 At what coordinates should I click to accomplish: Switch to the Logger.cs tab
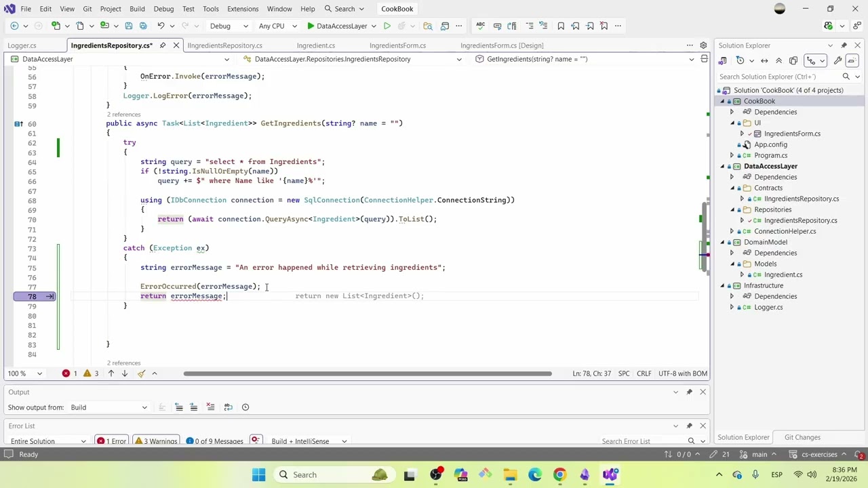pos(22,45)
